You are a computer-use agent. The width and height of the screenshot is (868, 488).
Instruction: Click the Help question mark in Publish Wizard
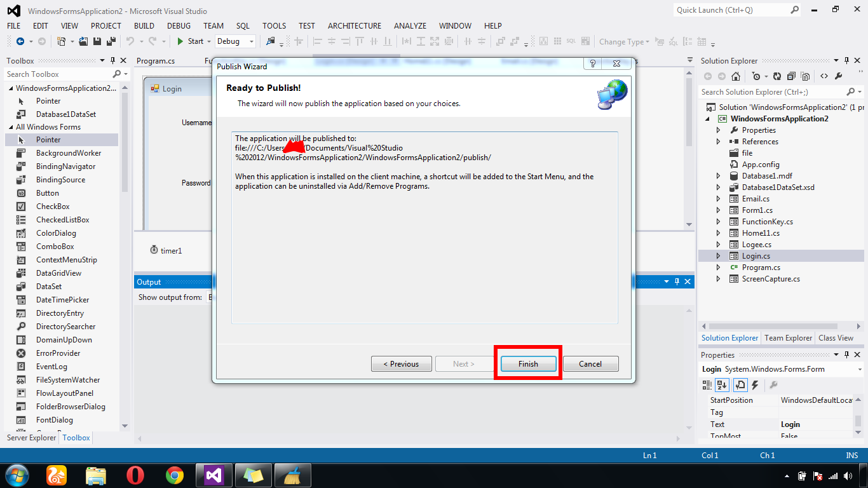[x=593, y=65]
